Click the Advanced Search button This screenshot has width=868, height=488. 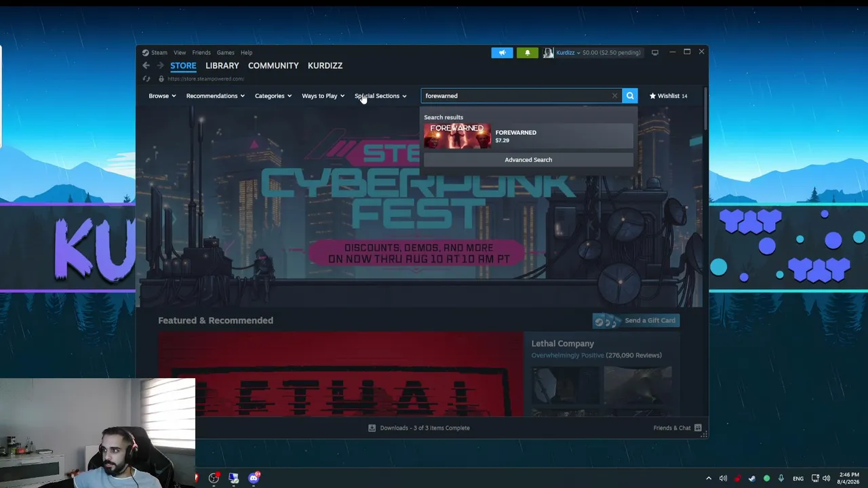[x=528, y=160]
